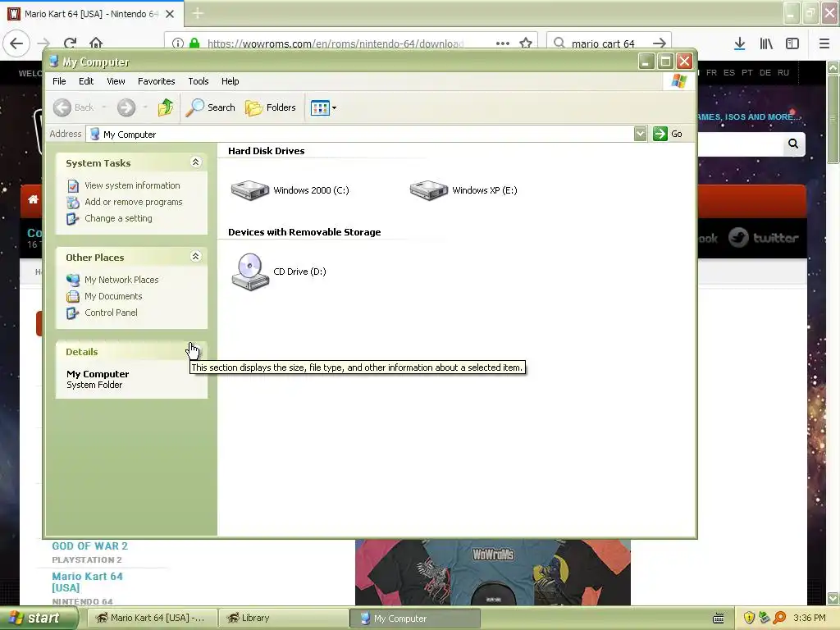Open browser page actions ellipsis
Image resolution: width=840 pixels, height=630 pixels.
click(503, 43)
